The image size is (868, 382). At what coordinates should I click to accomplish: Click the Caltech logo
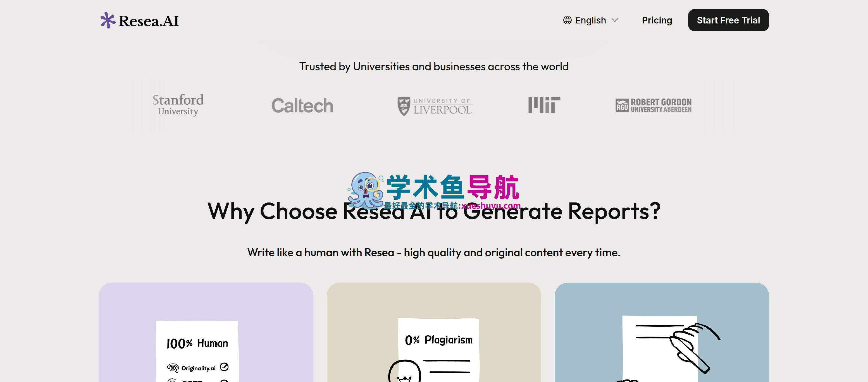pyautogui.click(x=302, y=106)
